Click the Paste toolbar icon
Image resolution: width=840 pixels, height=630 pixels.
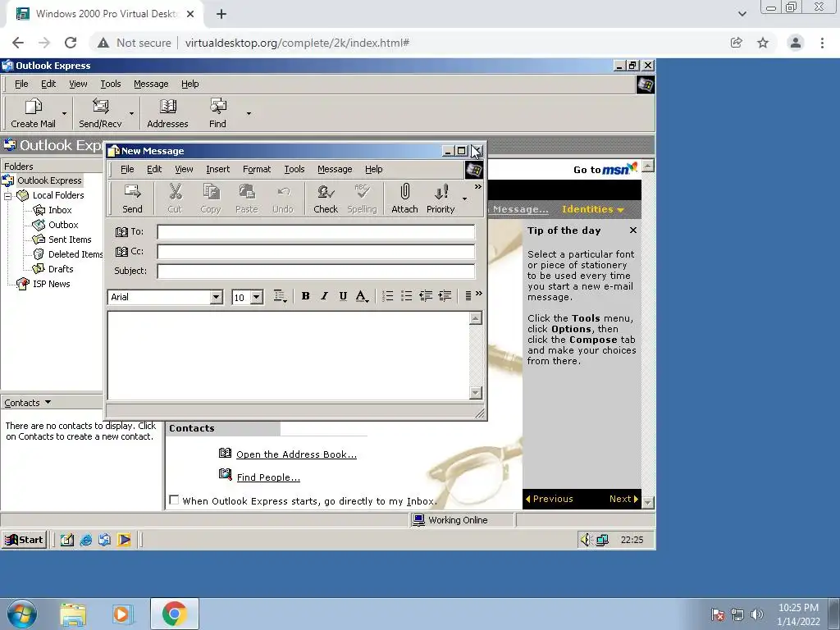coord(246,192)
